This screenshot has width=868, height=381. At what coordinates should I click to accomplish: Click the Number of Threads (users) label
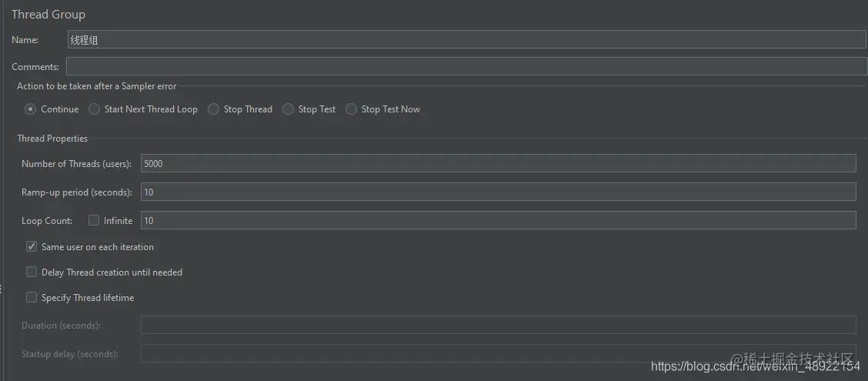pyautogui.click(x=77, y=163)
